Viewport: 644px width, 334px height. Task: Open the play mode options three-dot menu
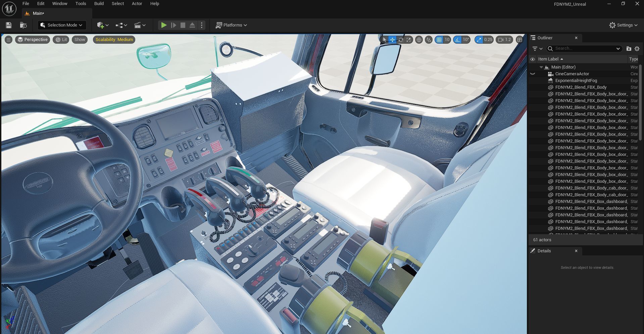pyautogui.click(x=202, y=25)
